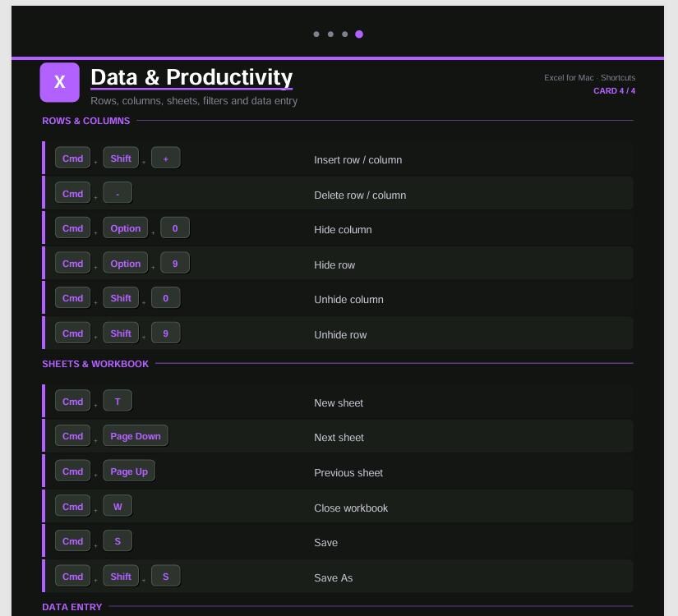Screen dimensions: 678x616
Task: Click the Page Up key cap
Action: 129,471
